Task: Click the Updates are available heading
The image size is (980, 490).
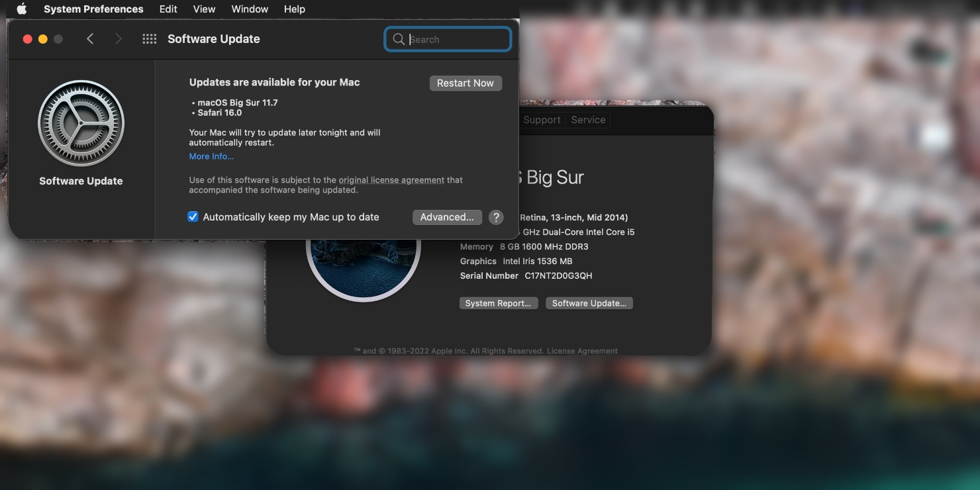Action: click(275, 82)
